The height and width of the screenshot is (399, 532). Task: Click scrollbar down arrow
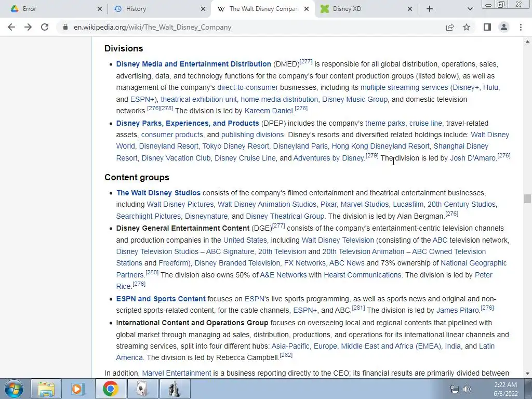coord(527,374)
